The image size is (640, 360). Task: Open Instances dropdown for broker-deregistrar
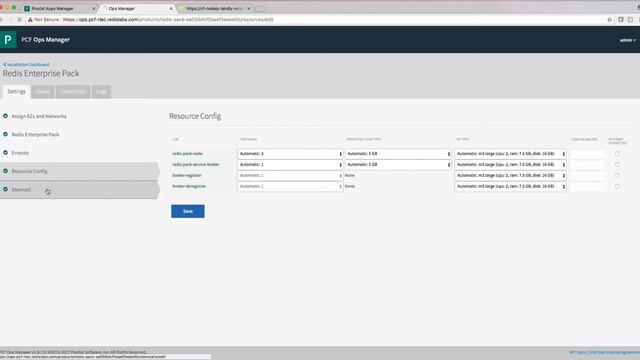pos(290,186)
